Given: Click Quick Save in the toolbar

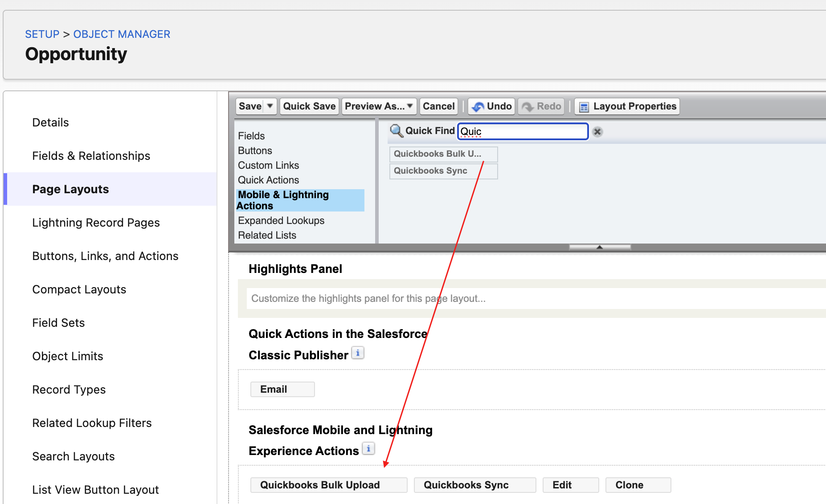Looking at the screenshot, I should pos(309,106).
